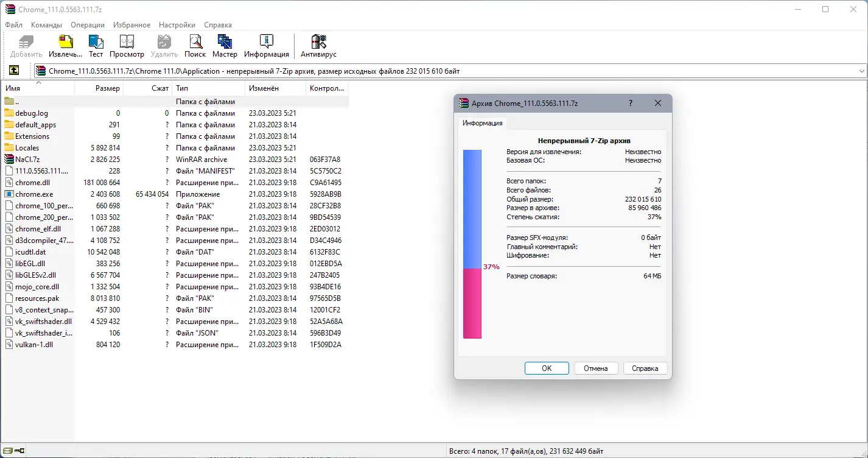Select the libEGL.dll file name
Viewport: 868px width, 458px height.
(x=30, y=264)
